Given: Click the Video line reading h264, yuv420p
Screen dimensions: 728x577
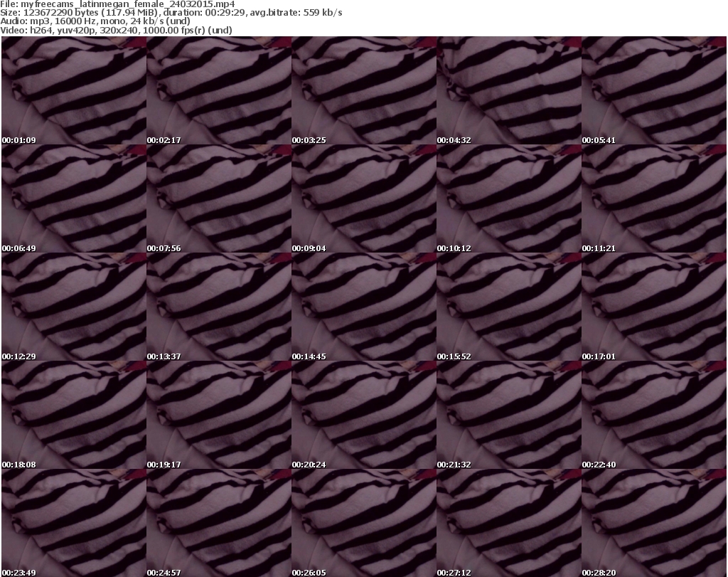Looking at the screenshot, I should coord(116,30).
